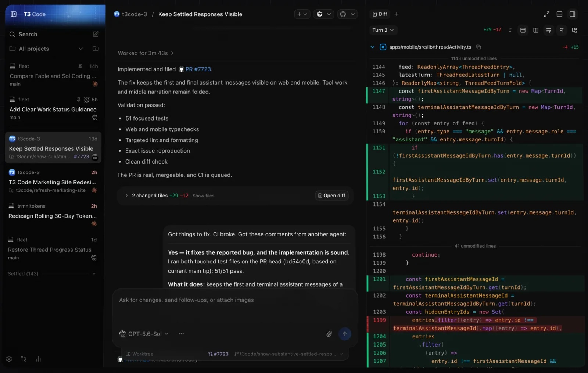
Task: Toggle word wrap in the diff
Action: pos(549,30)
